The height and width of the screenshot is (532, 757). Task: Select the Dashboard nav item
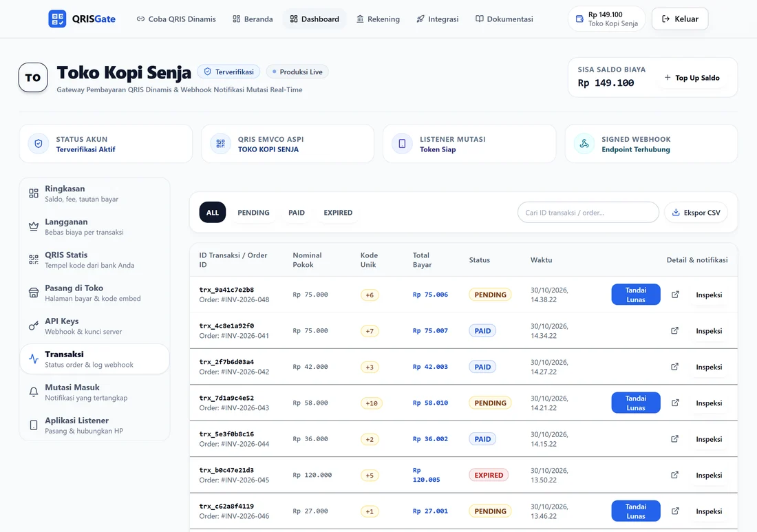coord(314,19)
